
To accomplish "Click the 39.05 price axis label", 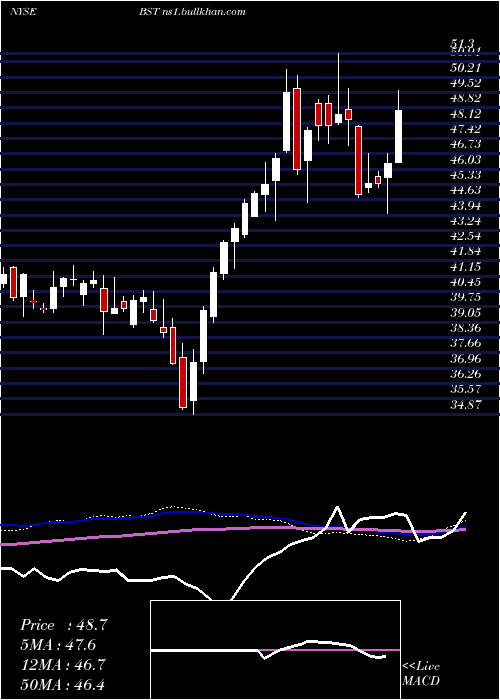I will click(466, 313).
